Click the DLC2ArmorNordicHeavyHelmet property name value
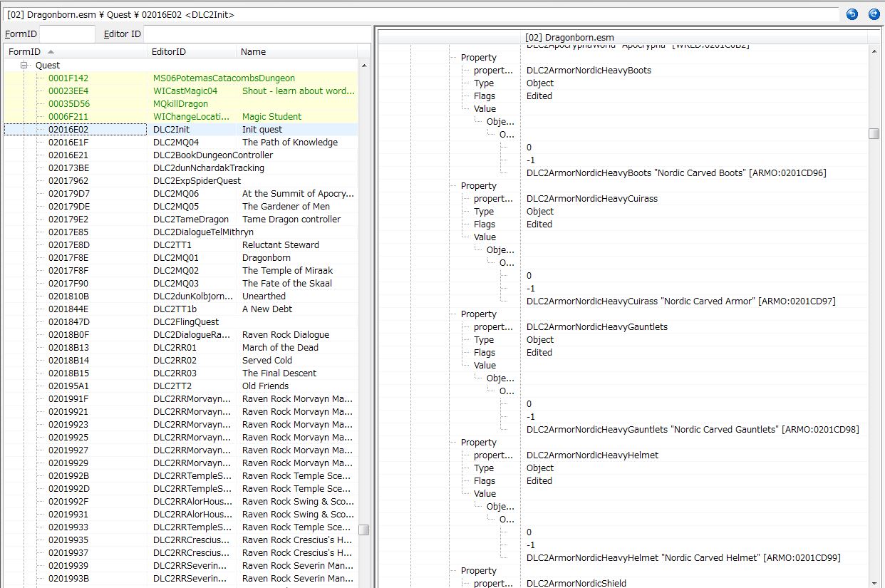 coord(592,455)
